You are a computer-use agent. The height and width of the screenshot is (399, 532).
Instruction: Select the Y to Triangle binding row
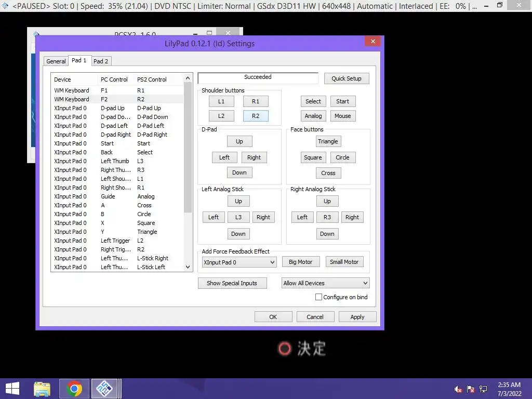[x=117, y=232]
